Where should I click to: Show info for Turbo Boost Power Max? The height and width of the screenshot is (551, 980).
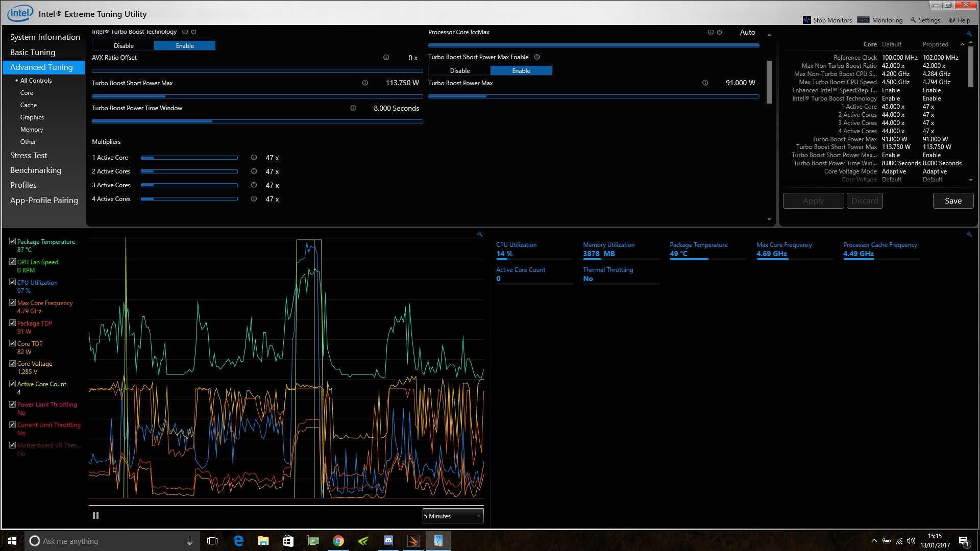[705, 83]
